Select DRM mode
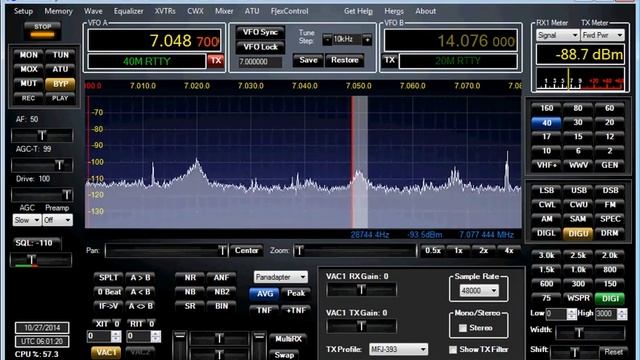The height and width of the screenshot is (360, 640). tap(609, 233)
